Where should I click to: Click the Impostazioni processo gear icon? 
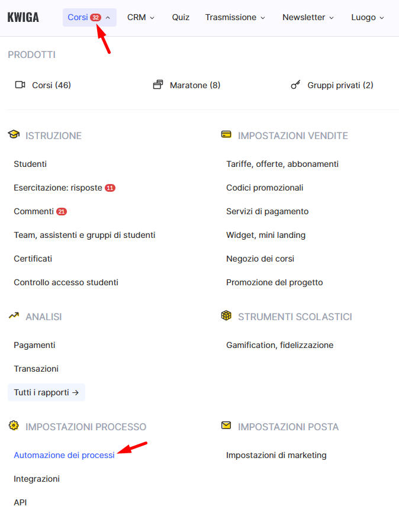click(14, 426)
